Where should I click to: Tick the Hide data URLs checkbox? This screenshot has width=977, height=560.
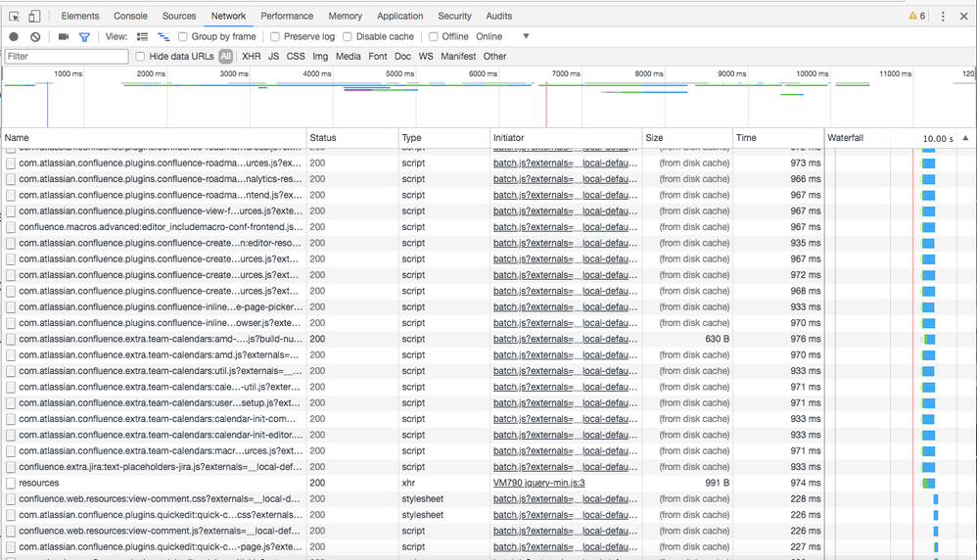[x=141, y=57]
